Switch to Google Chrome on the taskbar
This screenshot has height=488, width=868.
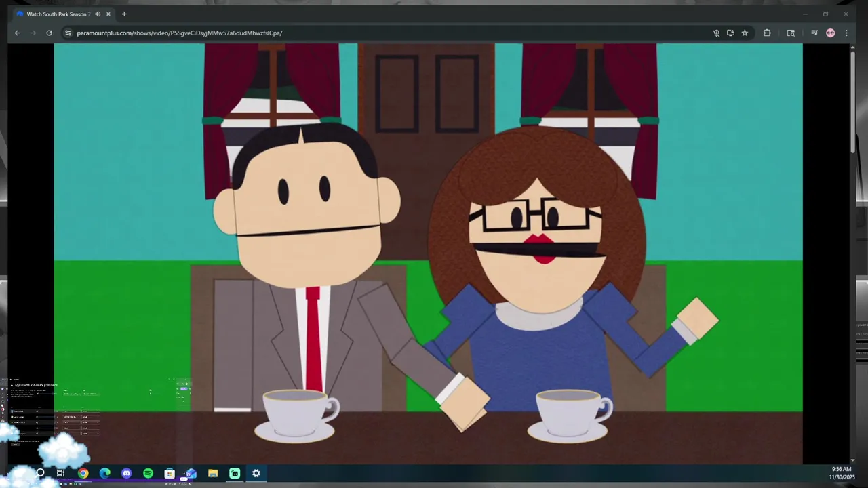click(83, 473)
